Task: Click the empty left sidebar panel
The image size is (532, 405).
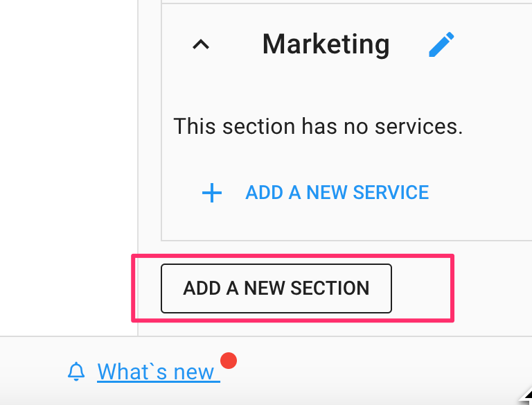Action: tap(68, 166)
